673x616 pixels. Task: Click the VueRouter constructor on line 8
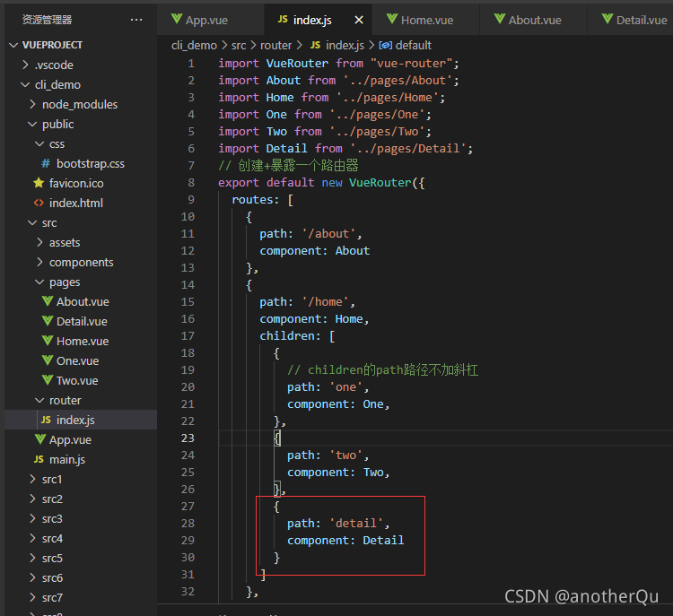point(380,183)
